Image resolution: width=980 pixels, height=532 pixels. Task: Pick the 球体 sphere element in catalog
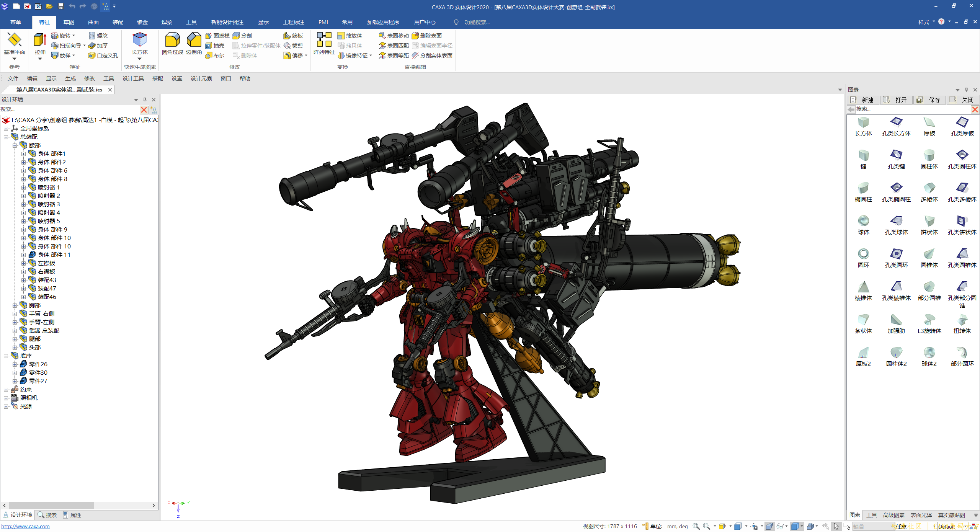click(x=863, y=225)
